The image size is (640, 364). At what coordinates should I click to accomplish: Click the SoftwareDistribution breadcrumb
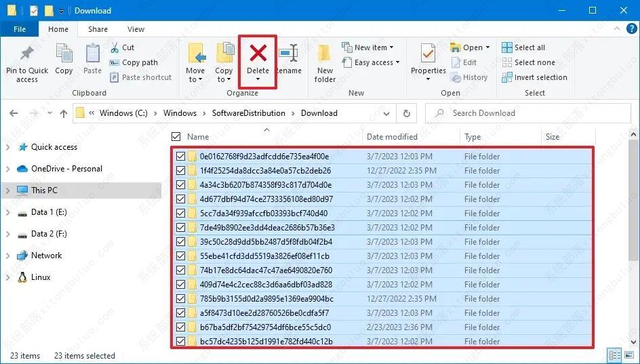click(x=246, y=113)
